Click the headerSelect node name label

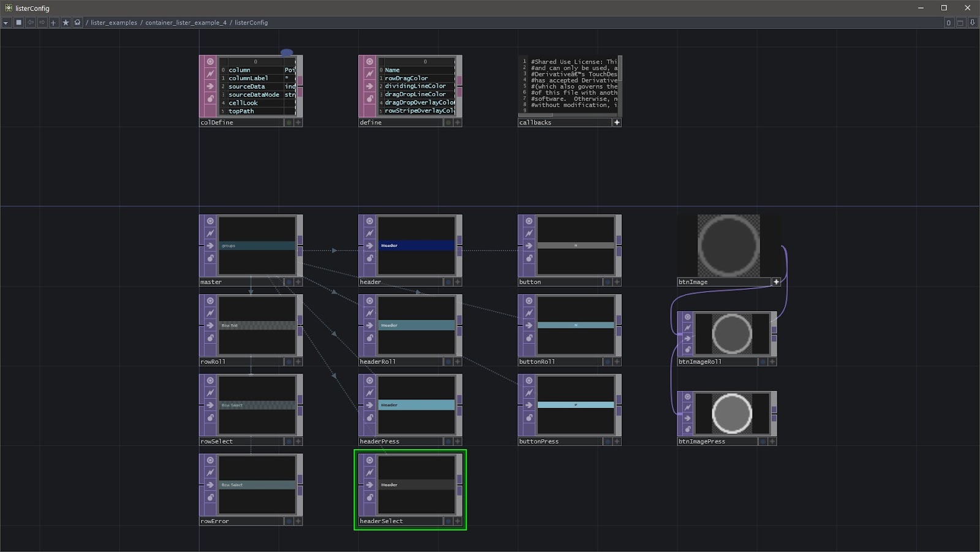coord(381,521)
